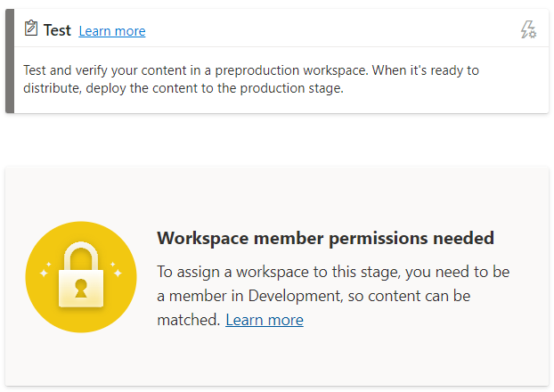Click the Test stage clipboard icon
The height and width of the screenshot is (392, 554).
pyautogui.click(x=30, y=29)
